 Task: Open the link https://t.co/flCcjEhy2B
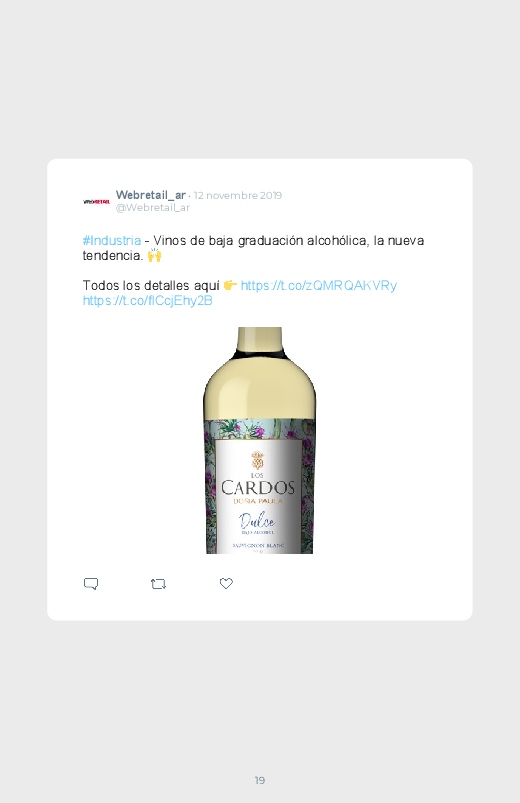(148, 300)
